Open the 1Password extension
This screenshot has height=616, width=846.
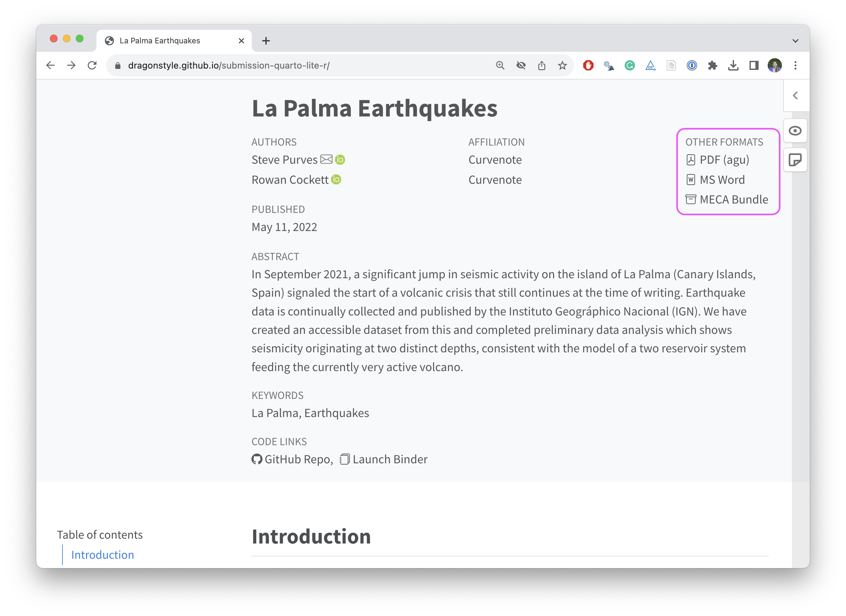coord(692,65)
